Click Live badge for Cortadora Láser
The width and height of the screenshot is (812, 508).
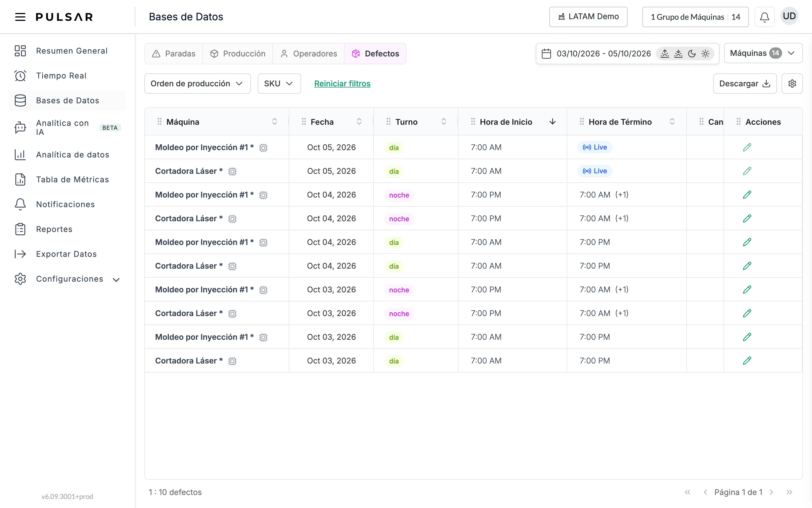pyautogui.click(x=595, y=171)
